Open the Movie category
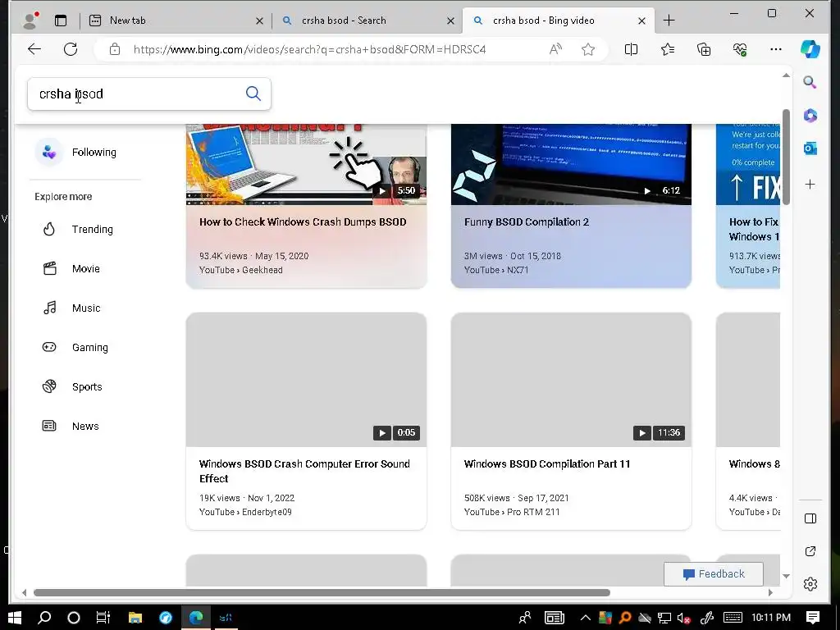 tap(71, 268)
